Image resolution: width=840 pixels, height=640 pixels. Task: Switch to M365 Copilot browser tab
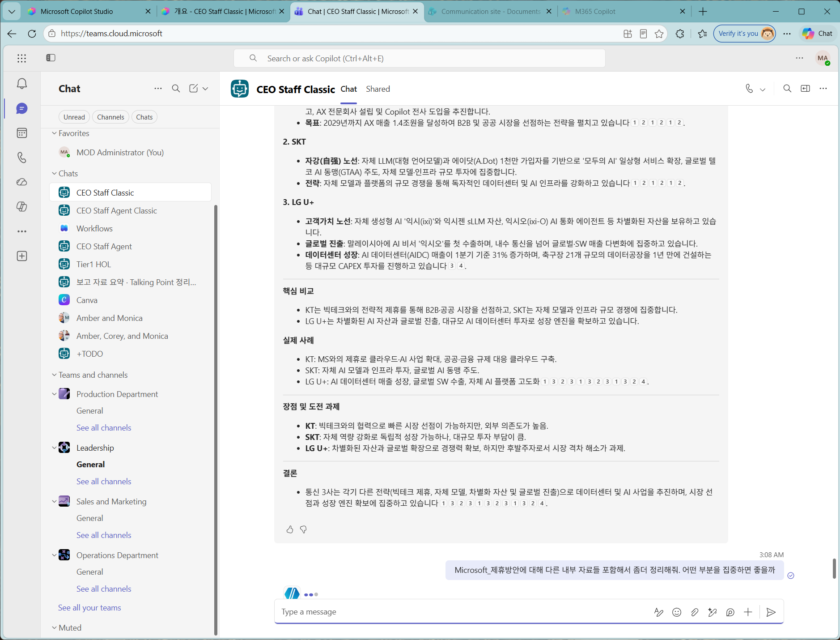tap(624, 12)
